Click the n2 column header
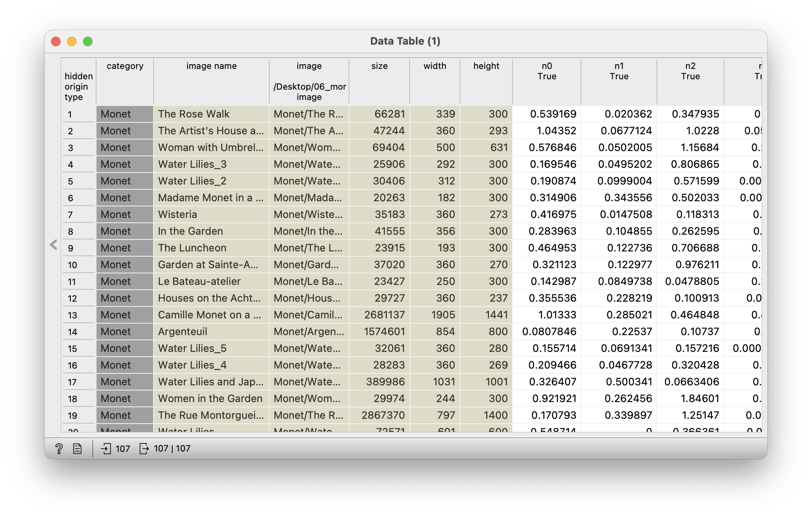Screen dimensions: 812x518 (x=690, y=81)
